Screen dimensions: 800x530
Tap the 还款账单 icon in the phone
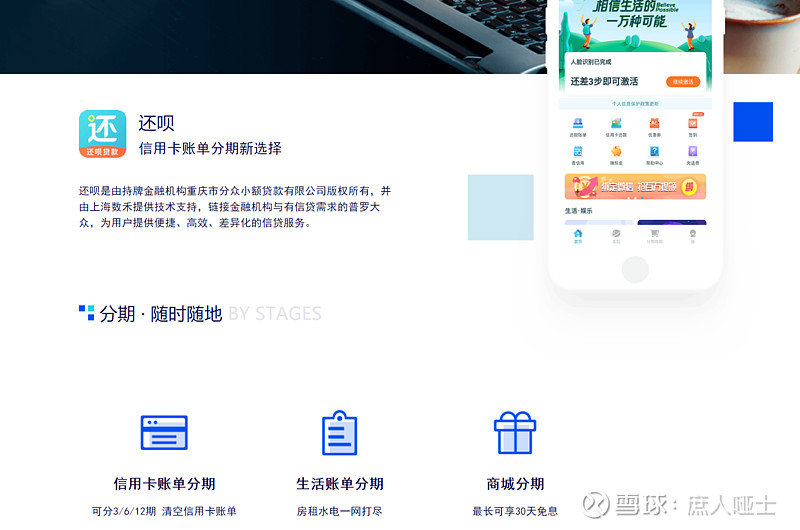pos(578,123)
